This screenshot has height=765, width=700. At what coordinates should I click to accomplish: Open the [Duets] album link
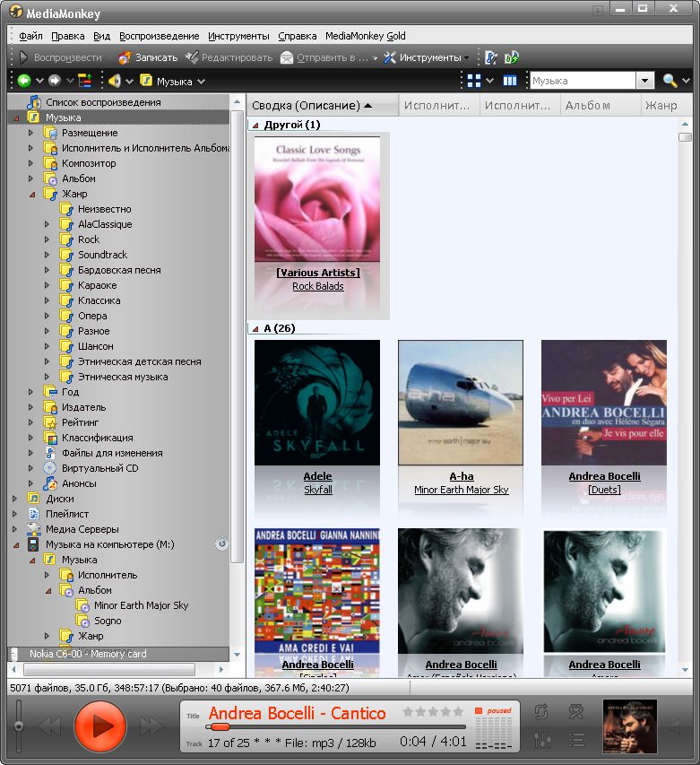point(604,490)
